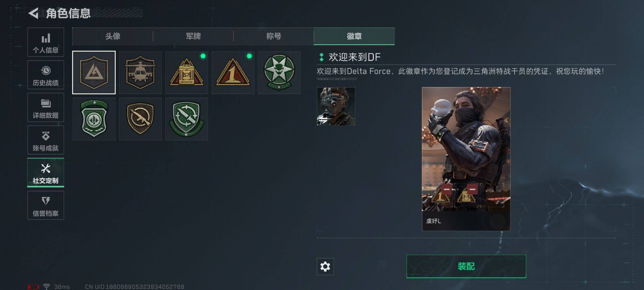Screen dimensions: 644x290
Task: Switch to the 头像 tab
Action: coord(113,36)
